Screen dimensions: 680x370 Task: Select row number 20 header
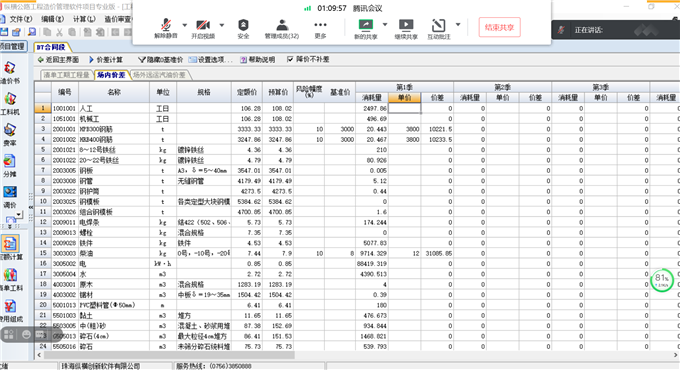click(x=43, y=305)
